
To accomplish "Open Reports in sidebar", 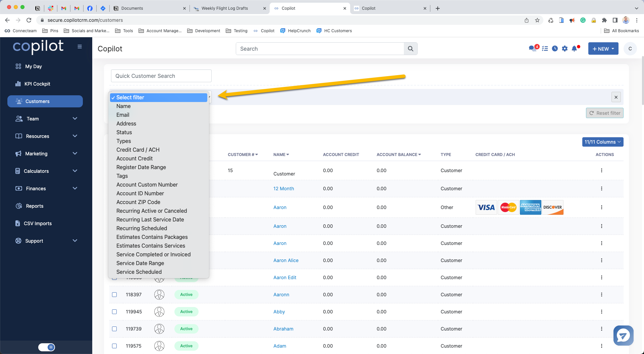I will [35, 206].
